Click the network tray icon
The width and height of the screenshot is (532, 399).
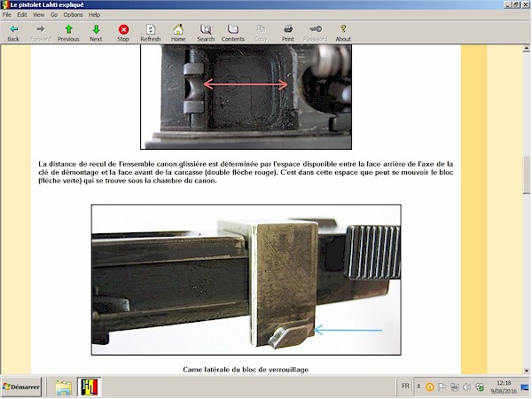455,387
